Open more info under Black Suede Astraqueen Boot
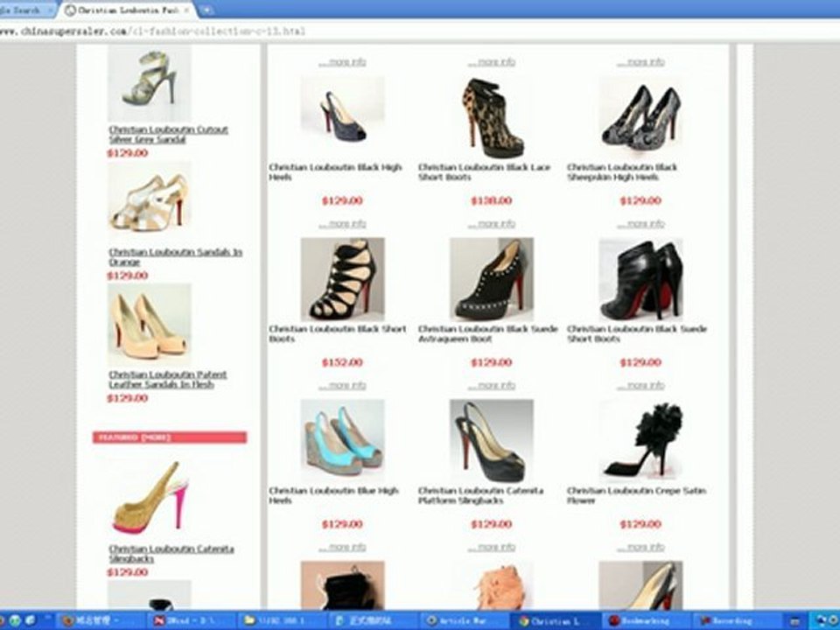840x630 pixels. coord(491,385)
